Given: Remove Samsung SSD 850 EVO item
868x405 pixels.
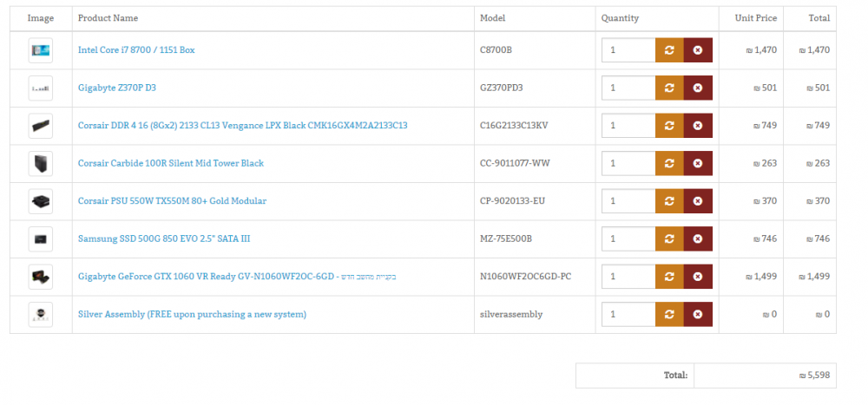Looking at the screenshot, I should point(698,238).
